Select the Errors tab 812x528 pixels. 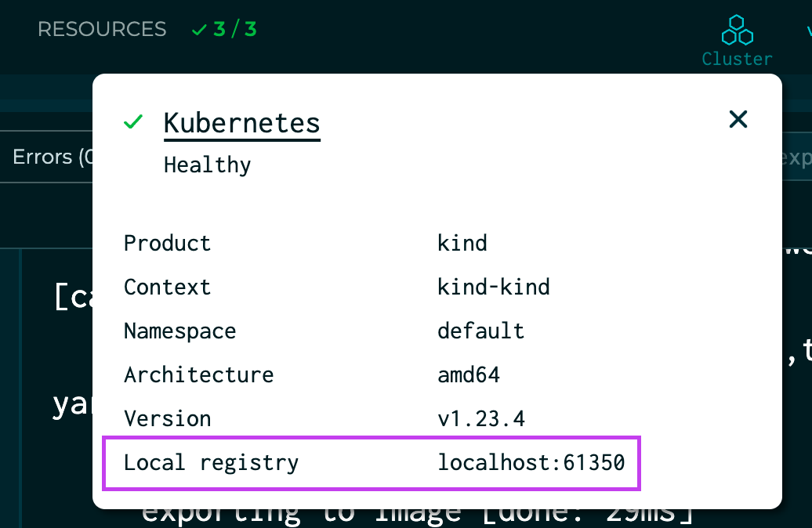53,157
